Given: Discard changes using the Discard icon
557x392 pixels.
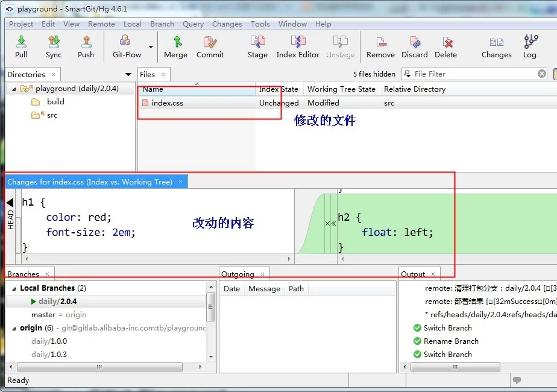Looking at the screenshot, I should pyautogui.click(x=415, y=46).
